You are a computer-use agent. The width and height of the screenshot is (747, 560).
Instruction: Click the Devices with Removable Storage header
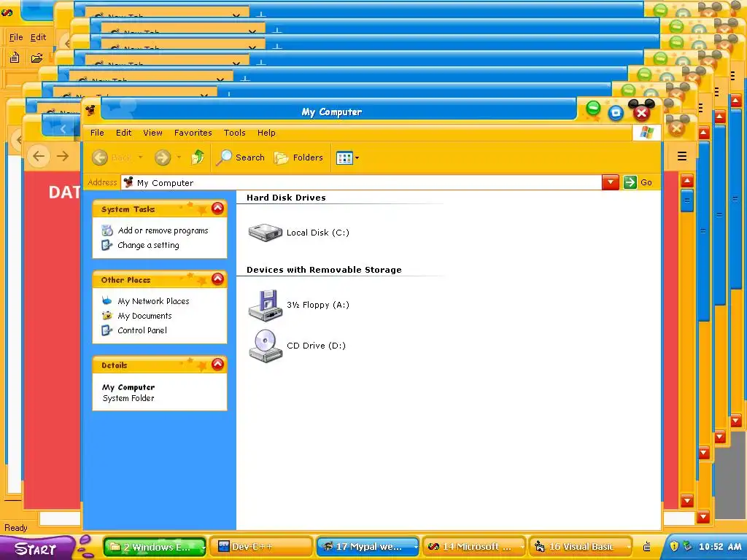pos(324,270)
